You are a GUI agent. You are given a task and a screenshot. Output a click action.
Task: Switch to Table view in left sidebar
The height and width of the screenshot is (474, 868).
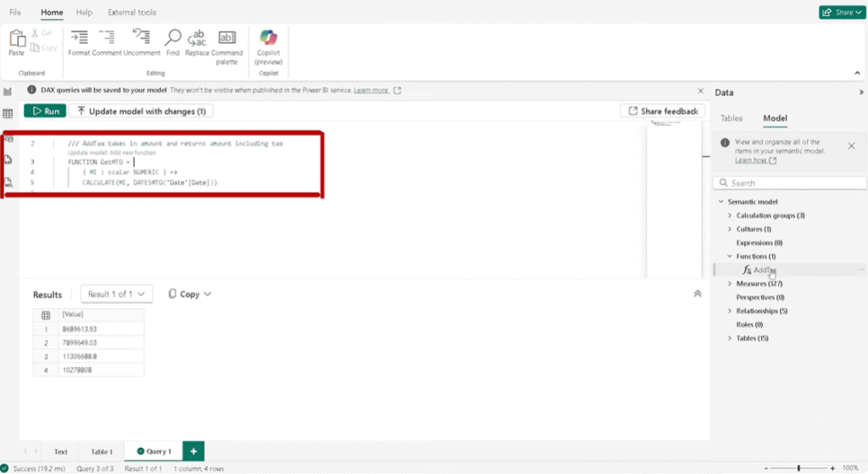(8, 114)
